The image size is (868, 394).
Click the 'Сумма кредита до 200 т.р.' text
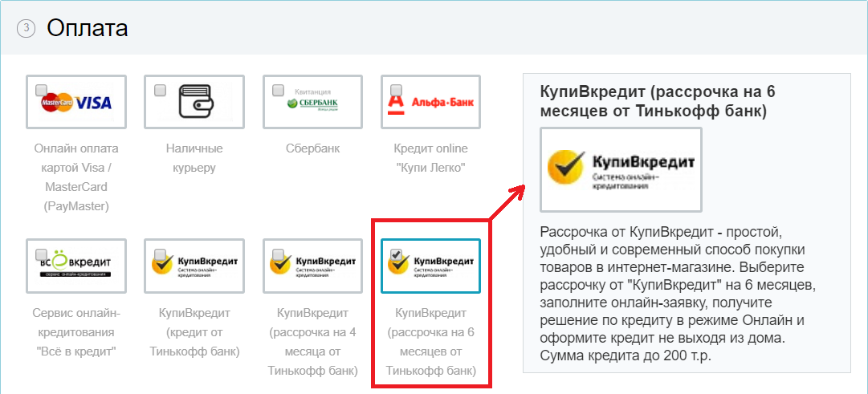(626, 355)
